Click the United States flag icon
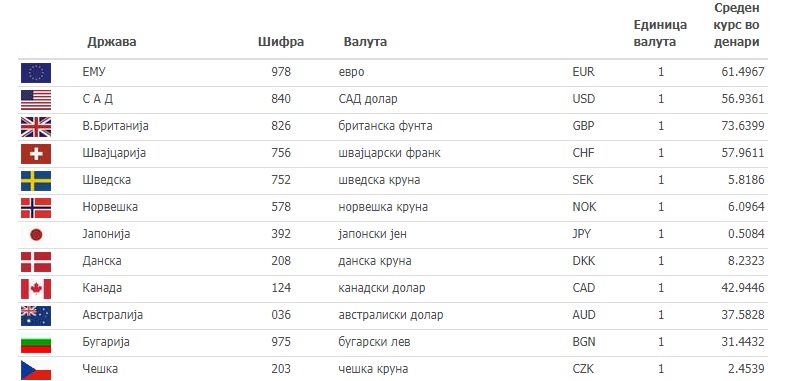Viewport: 791px width, 381px height. (x=36, y=100)
